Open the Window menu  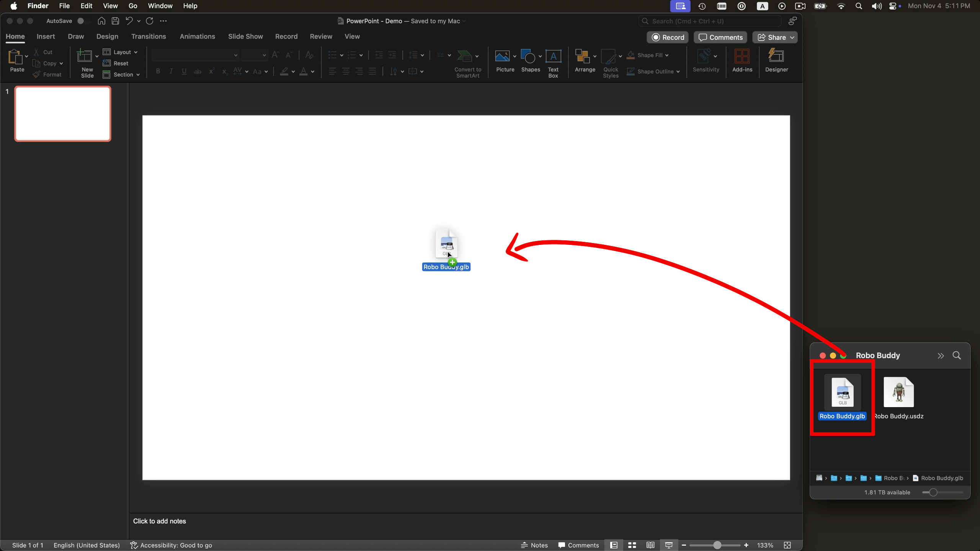pos(160,6)
